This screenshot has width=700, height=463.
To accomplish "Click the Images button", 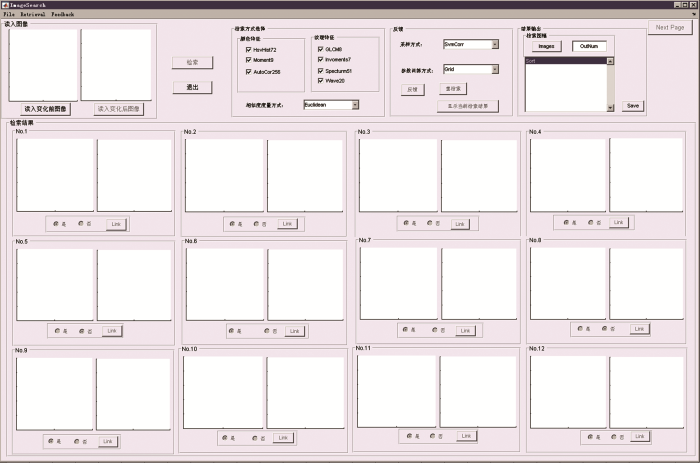I will click(x=546, y=46).
